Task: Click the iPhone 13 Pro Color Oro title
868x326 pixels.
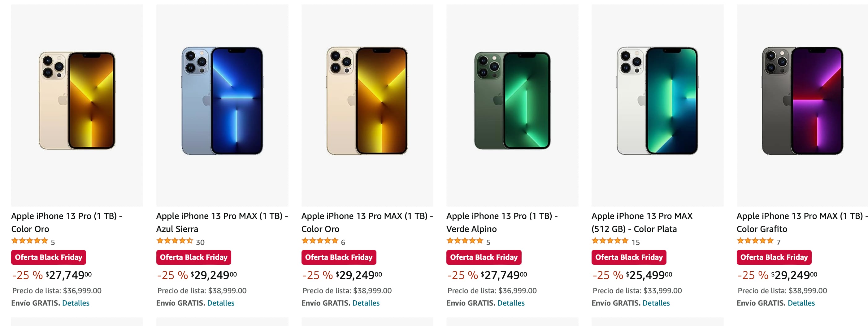Action: click(x=67, y=222)
